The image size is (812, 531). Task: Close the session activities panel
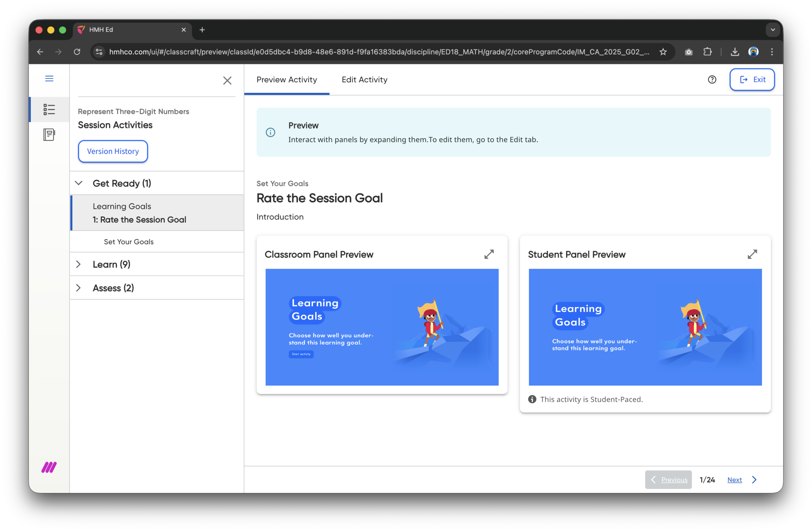pyautogui.click(x=227, y=81)
